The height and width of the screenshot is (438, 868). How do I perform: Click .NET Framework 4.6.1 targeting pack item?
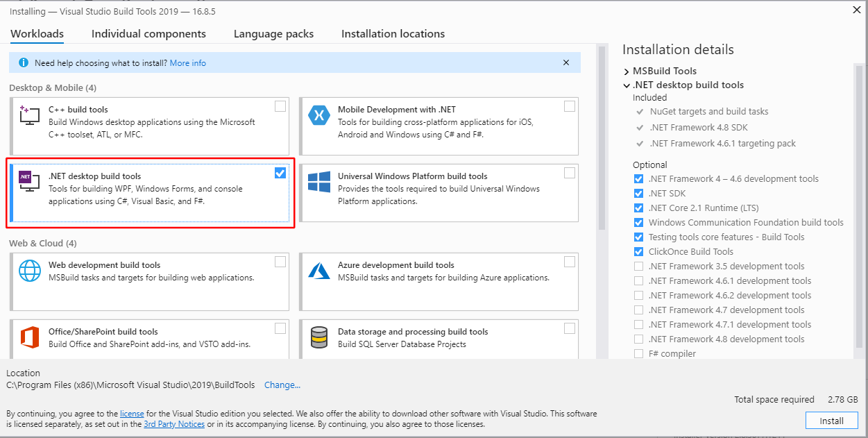click(x=723, y=144)
